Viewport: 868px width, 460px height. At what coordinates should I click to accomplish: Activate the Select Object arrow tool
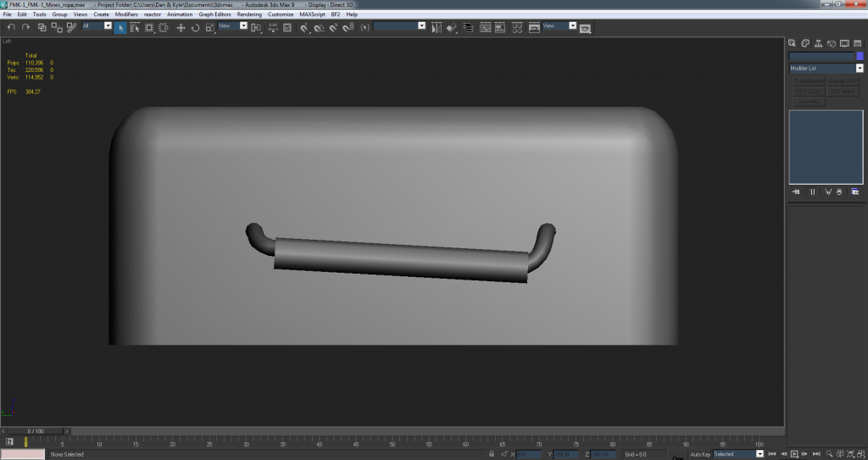[120, 27]
